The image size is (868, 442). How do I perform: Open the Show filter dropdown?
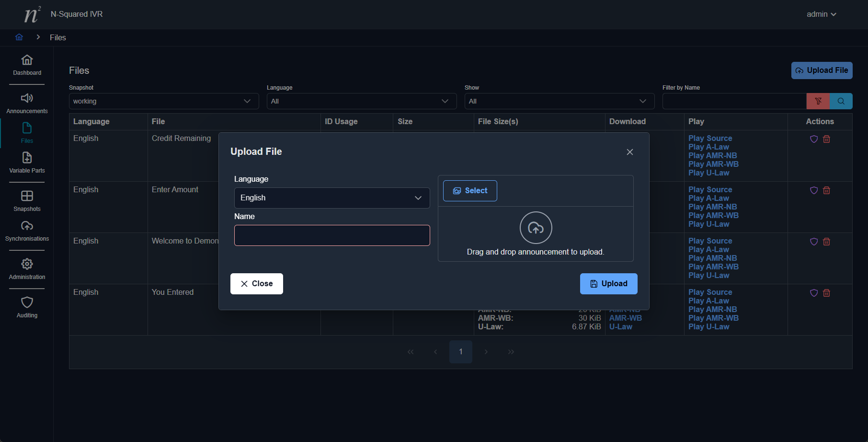pyautogui.click(x=559, y=101)
